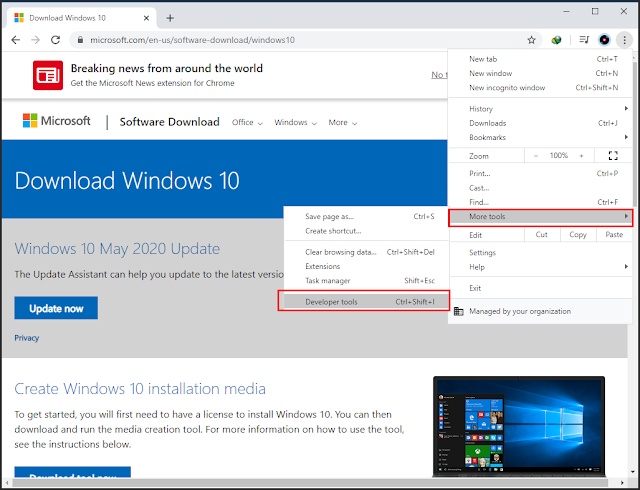640x490 pixels.
Task: Click the Microsoft logo
Action: (57, 120)
